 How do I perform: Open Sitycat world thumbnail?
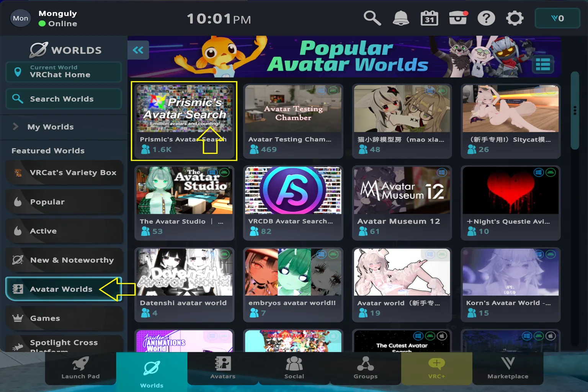pyautogui.click(x=510, y=109)
